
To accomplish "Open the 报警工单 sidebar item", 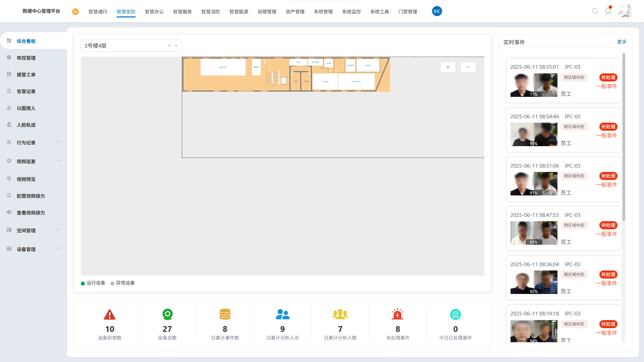I will (26, 75).
